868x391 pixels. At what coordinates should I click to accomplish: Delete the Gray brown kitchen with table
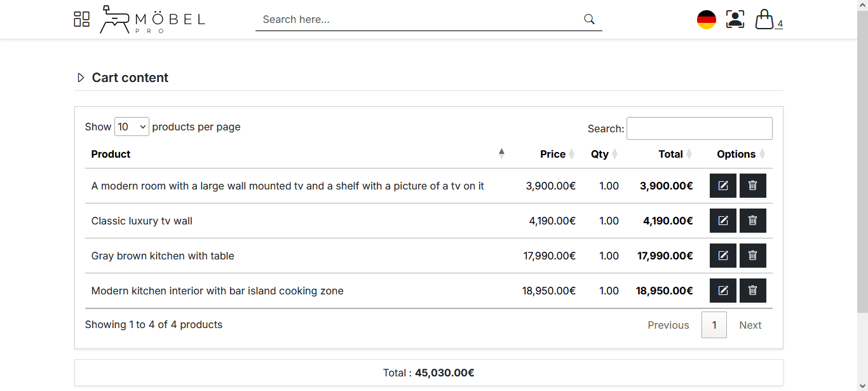(x=753, y=256)
